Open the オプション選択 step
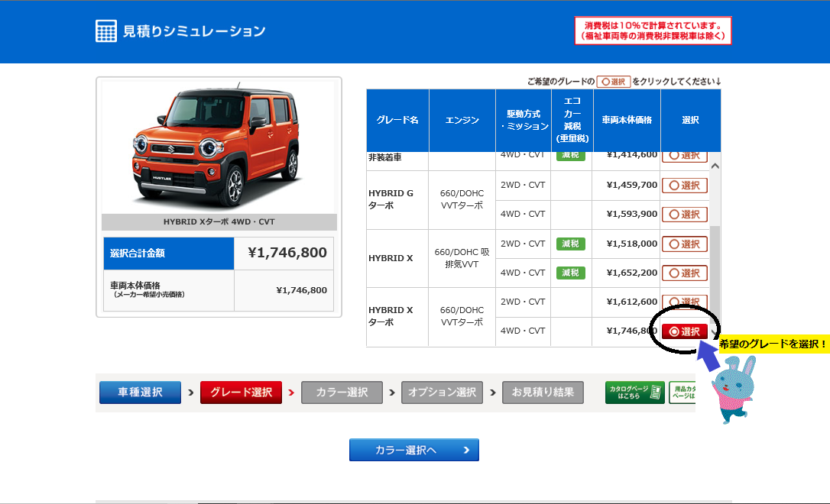This screenshot has height=504, width=830. click(442, 393)
